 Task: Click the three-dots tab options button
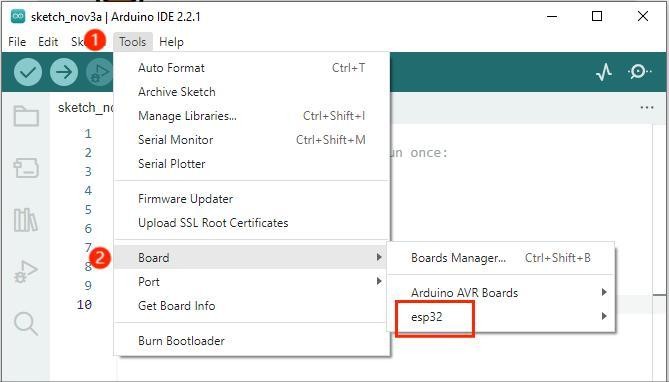(x=647, y=108)
